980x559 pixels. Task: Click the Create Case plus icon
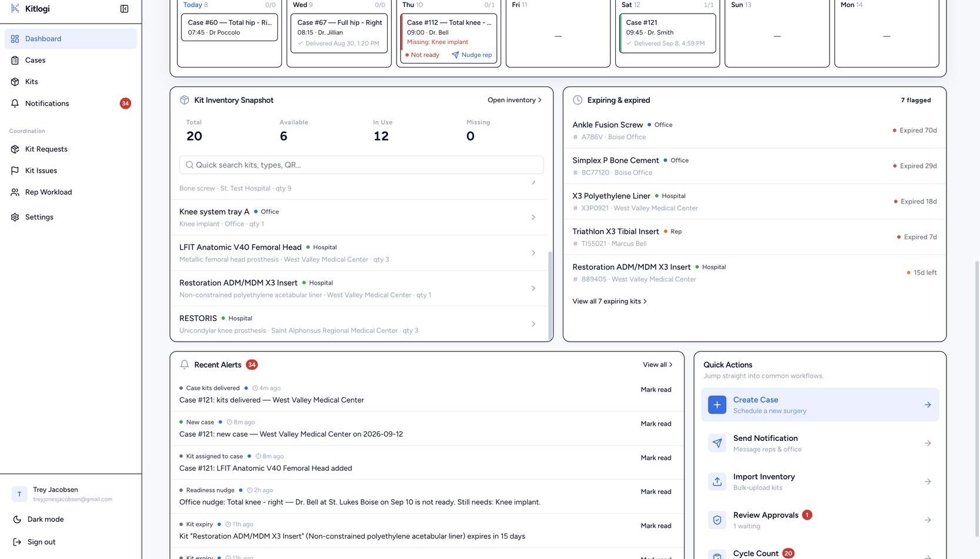717,405
